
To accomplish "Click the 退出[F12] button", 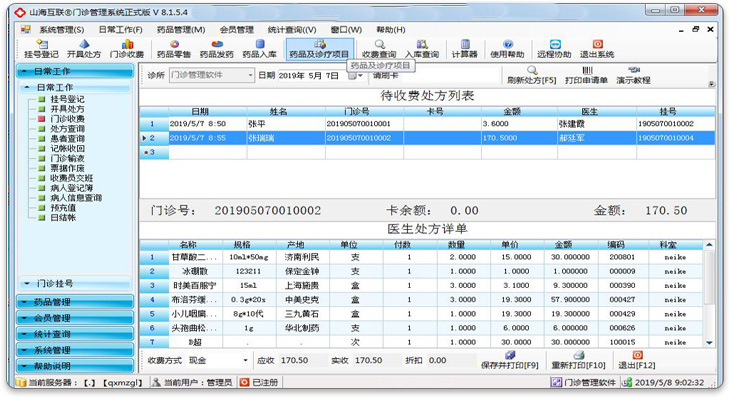I will (x=637, y=361).
